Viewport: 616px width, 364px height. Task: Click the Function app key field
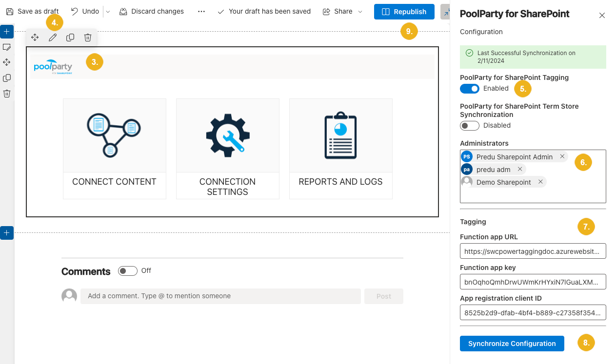pyautogui.click(x=533, y=282)
